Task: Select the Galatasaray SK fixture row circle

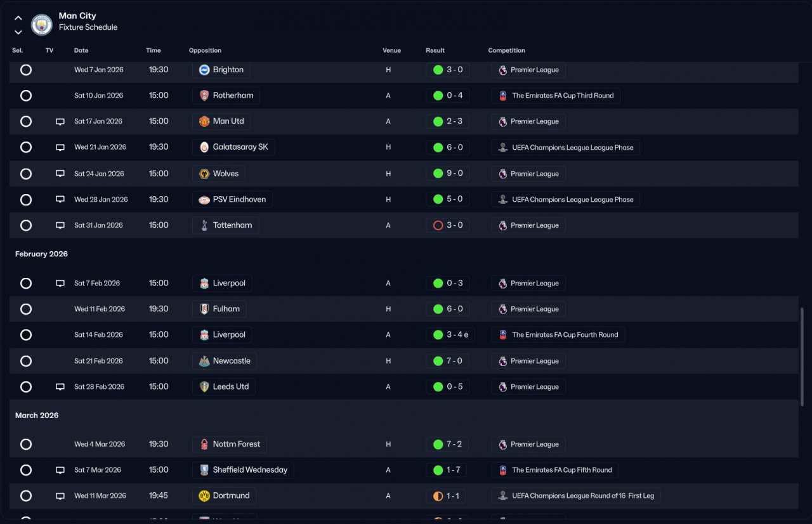Action: [x=26, y=147]
